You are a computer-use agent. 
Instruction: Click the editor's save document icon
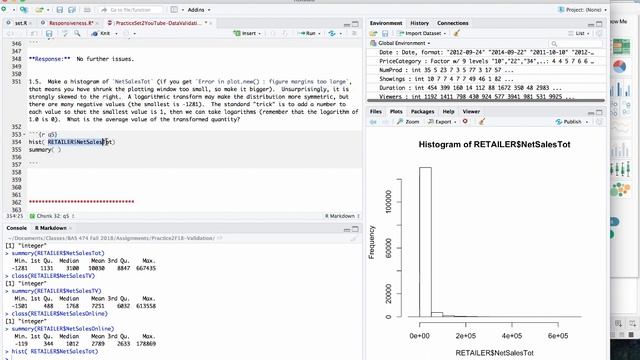(49, 33)
